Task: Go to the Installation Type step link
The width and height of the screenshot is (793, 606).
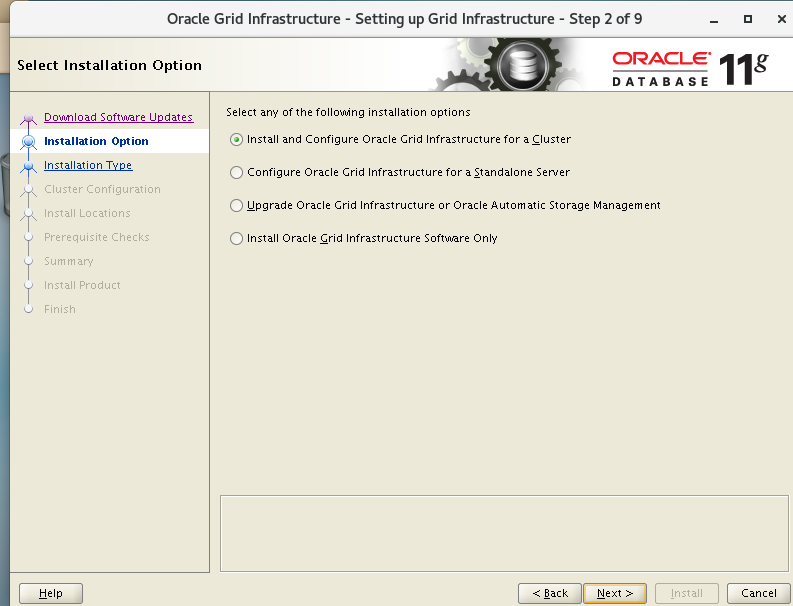Action: coord(88,165)
